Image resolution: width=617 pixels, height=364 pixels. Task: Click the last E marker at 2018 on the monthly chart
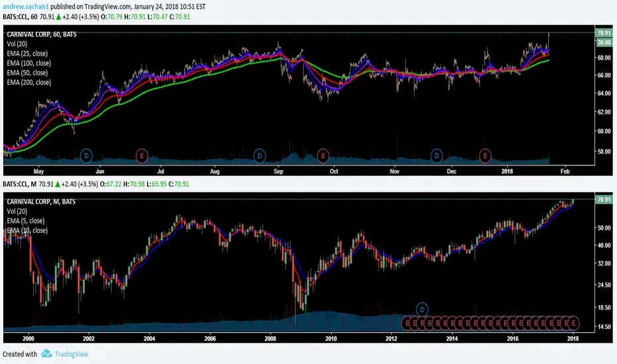pos(573,323)
